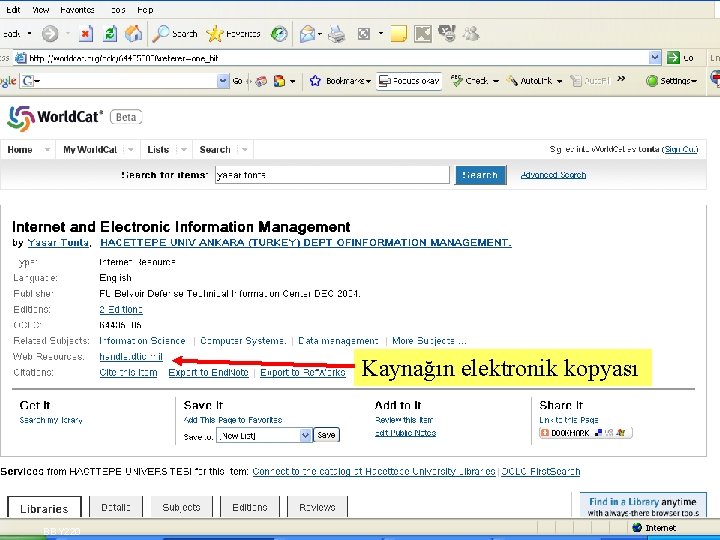Go to browser Home page icon
Viewport: 720px width, 540px height.
click(134, 34)
